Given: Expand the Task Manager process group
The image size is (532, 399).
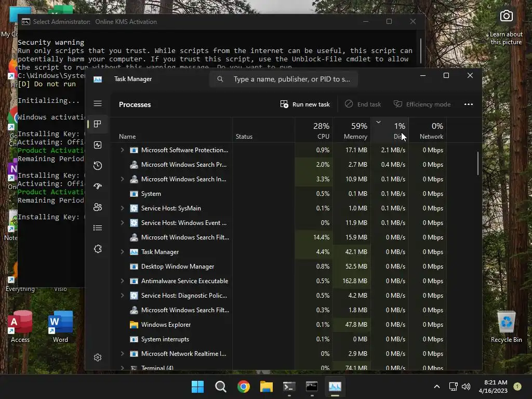Looking at the screenshot, I should coord(122,252).
